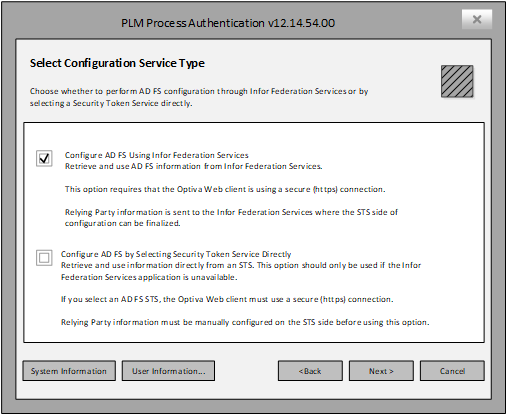The image size is (507, 415).
Task: Proceed with the Next > button
Action: (381, 371)
